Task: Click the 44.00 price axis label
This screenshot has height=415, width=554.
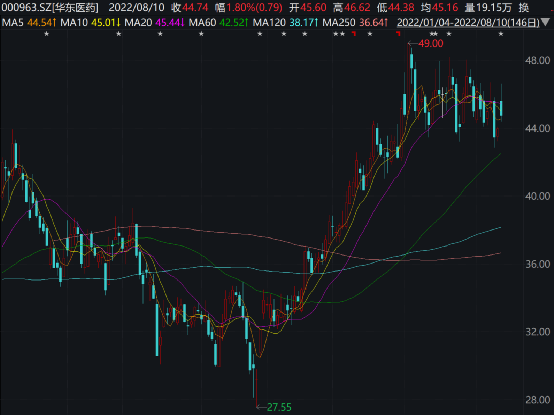Action: point(537,128)
